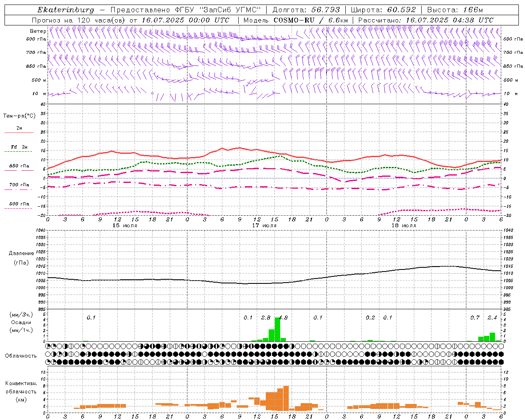
Task: Click the 4.8 precipitation amount value
Action: tap(283, 318)
